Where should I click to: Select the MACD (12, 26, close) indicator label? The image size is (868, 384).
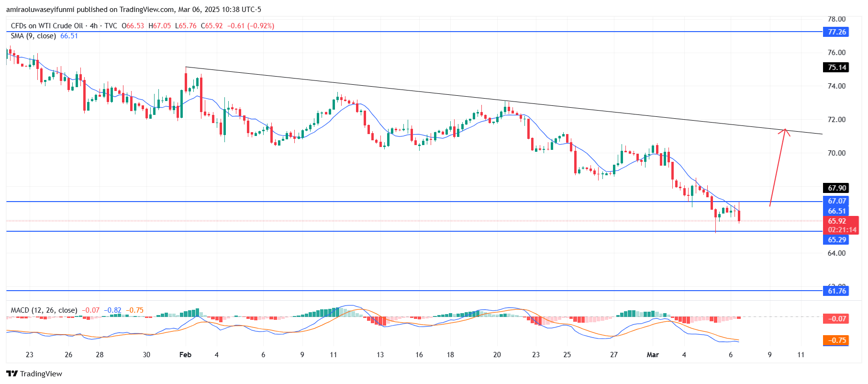[44, 310]
